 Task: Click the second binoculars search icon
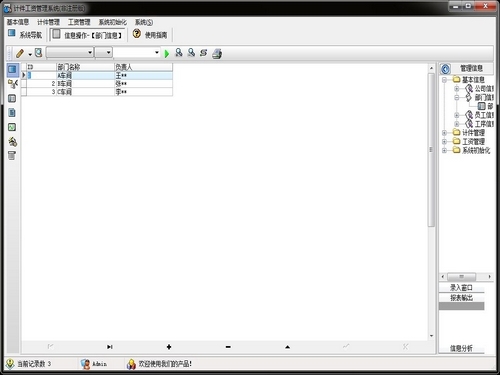pos(191,53)
